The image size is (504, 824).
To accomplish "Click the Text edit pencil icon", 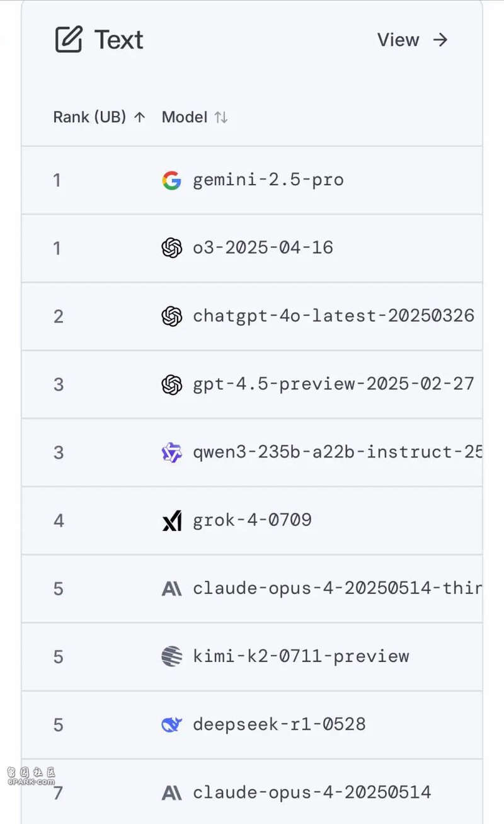I will pyautogui.click(x=69, y=40).
